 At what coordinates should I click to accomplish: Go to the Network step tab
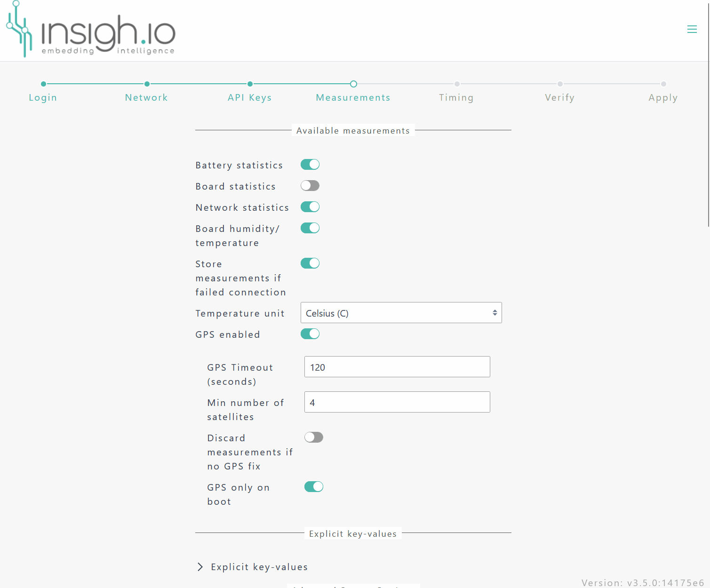(x=146, y=97)
